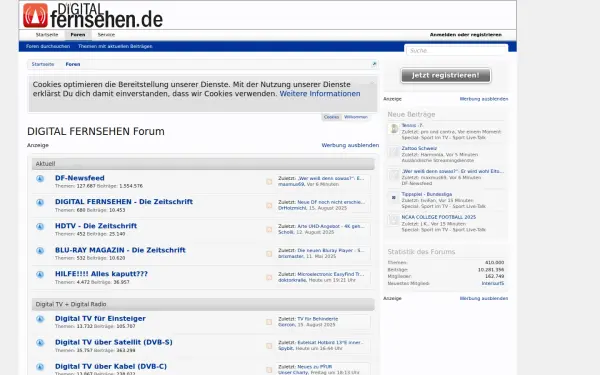Screen dimensions: 600x375
Task: Open the RSS feed icon in Digital TV für Einsteiger row
Action: [x=269, y=322]
